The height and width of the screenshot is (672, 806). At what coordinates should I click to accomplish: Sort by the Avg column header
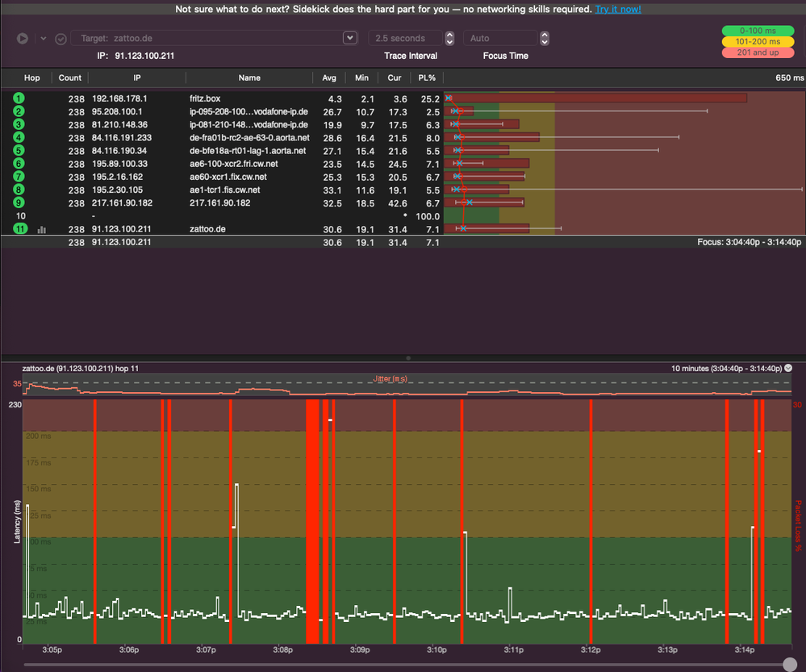click(329, 78)
